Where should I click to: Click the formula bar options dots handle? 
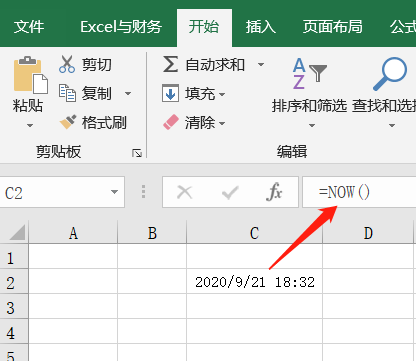tap(144, 192)
